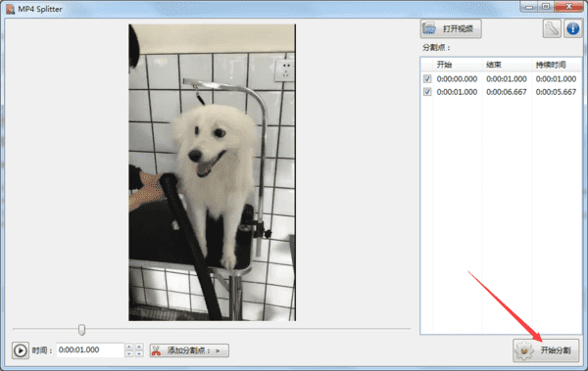Click the video position slider handle
The width and height of the screenshot is (588, 371).
coord(81,330)
